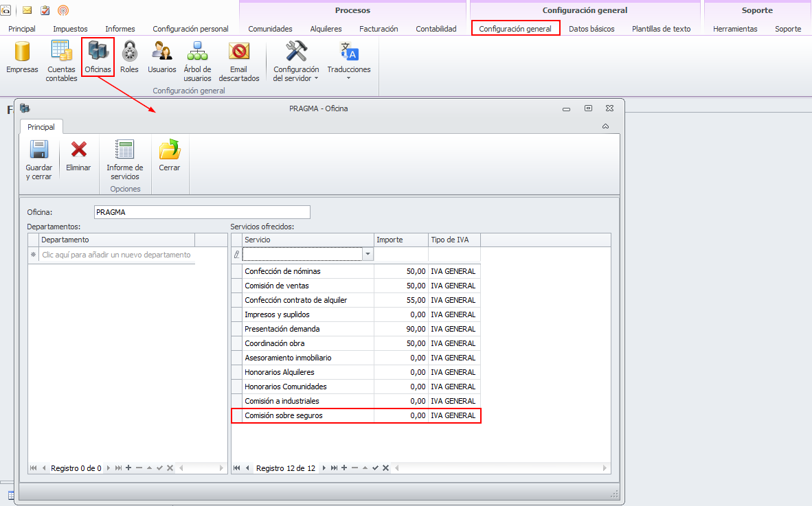Click the orange broadcast icon in the quick bar
Image resolution: width=812 pixels, height=506 pixels.
[63, 10]
